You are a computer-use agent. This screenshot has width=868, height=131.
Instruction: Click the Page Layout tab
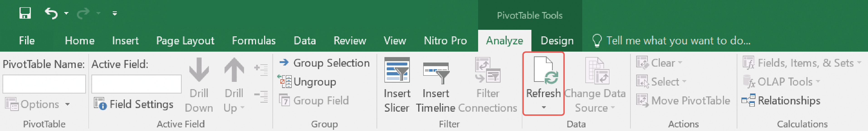(185, 40)
